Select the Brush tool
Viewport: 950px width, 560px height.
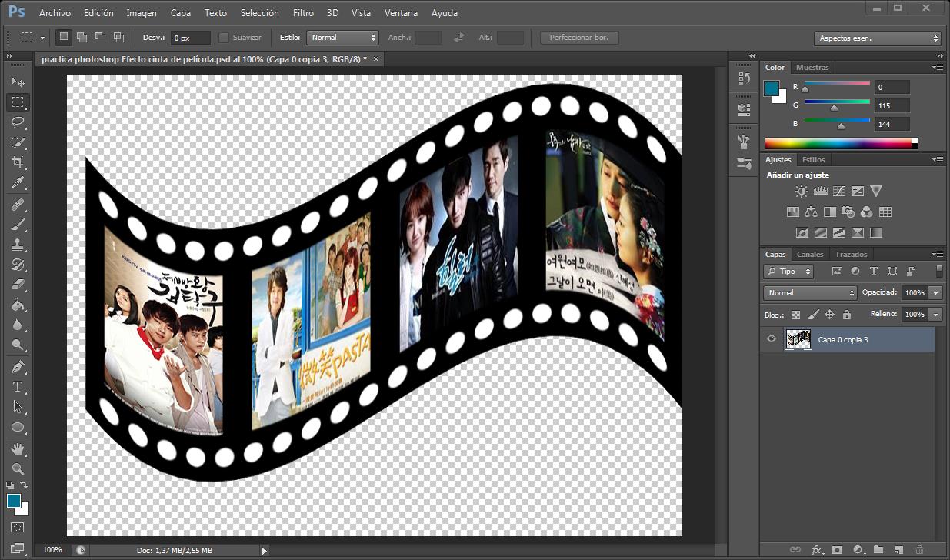point(18,225)
